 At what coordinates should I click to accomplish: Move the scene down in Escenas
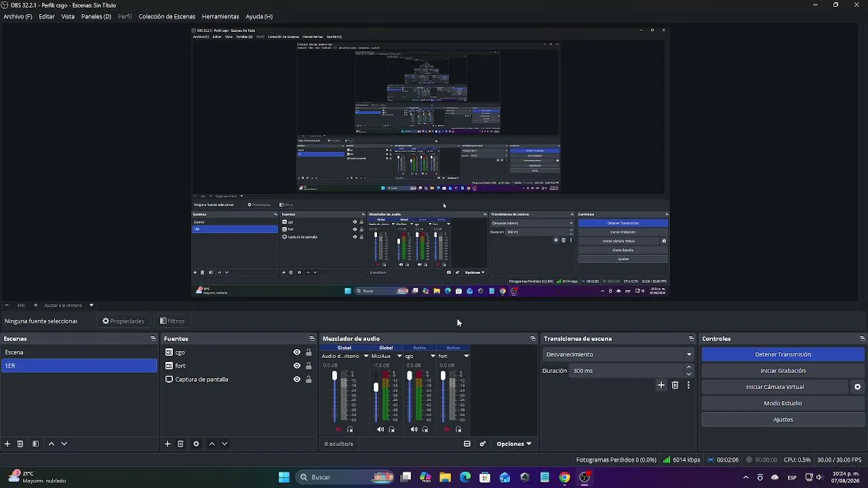(x=64, y=444)
